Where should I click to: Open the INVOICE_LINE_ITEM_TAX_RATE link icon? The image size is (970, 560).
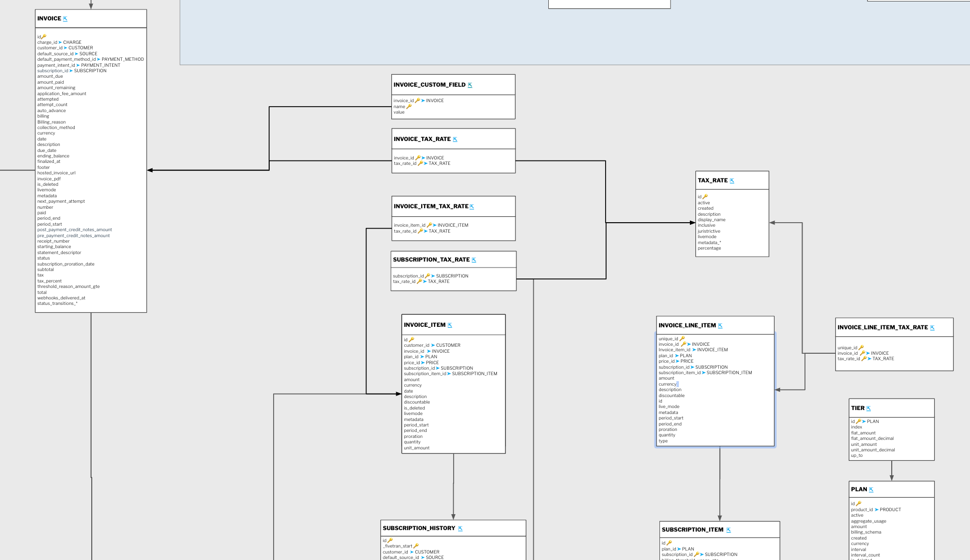[x=932, y=328]
